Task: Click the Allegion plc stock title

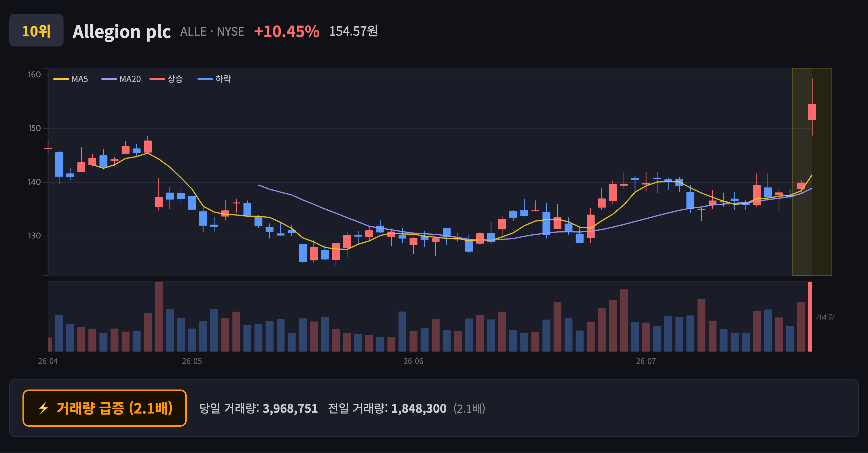Action: coord(122,32)
